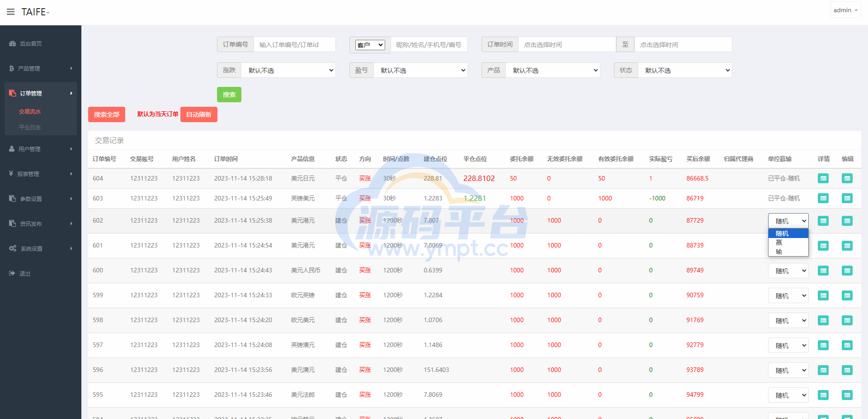Image resolution: width=868 pixels, height=419 pixels.
Task: Expand the 报表管理 menu arrow
Action: point(71,174)
